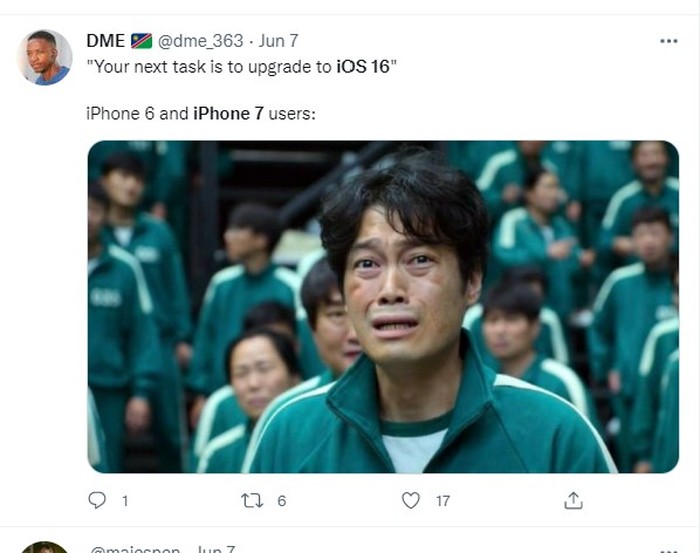Screen dimensions: 700x553
Task: Open the three-dot menu on the second tweet
Action: click(x=668, y=550)
